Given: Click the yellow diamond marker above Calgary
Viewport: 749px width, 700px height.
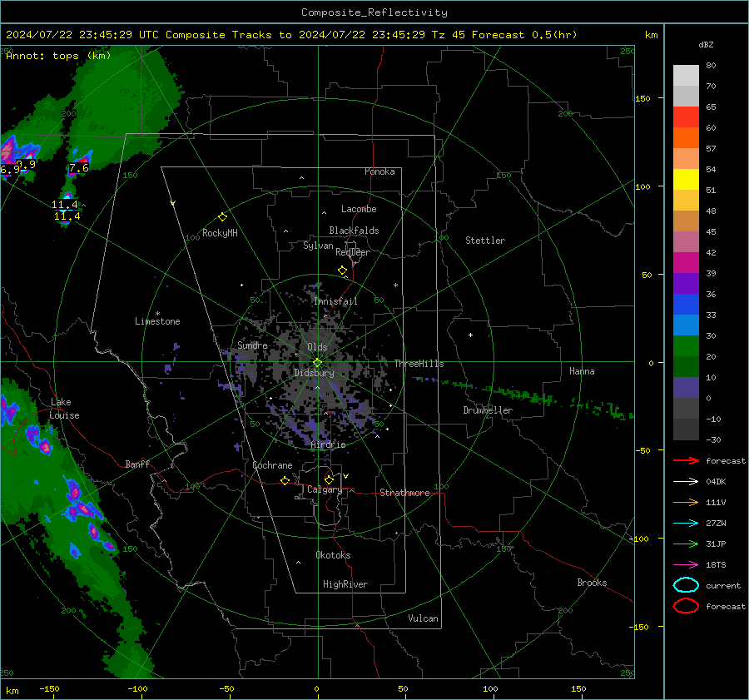Looking at the screenshot, I should click(329, 479).
